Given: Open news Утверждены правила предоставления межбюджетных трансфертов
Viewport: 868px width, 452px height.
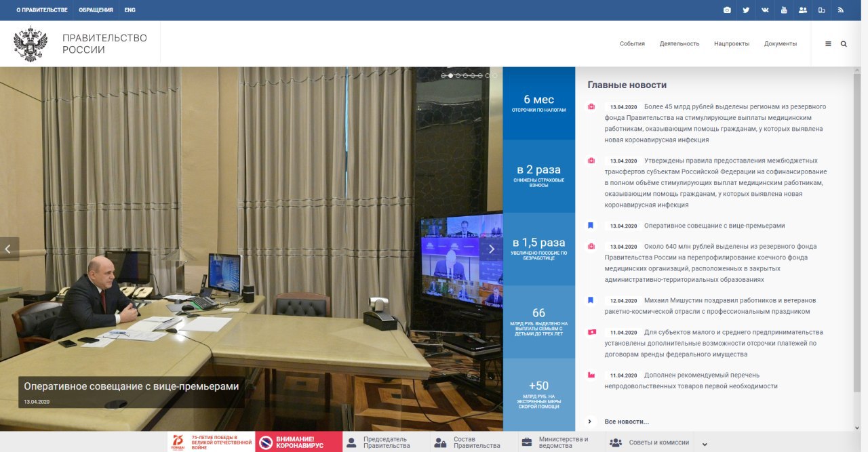Looking at the screenshot, I should pyautogui.click(x=715, y=182).
